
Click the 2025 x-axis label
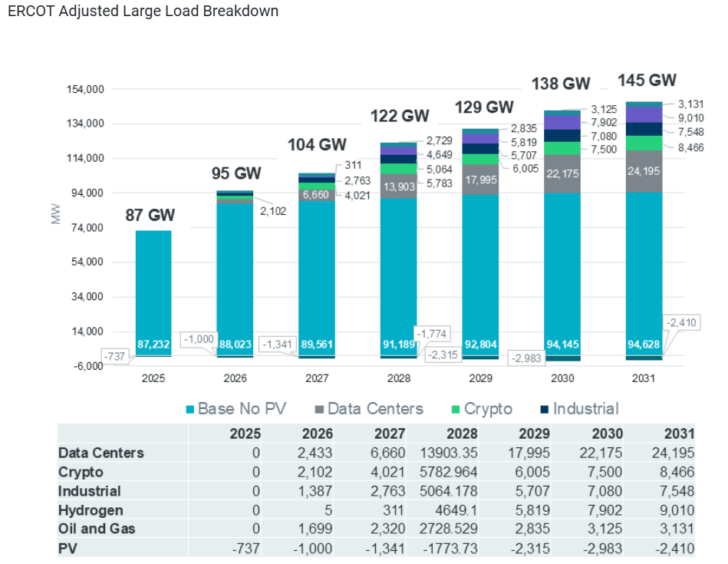pos(153,378)
